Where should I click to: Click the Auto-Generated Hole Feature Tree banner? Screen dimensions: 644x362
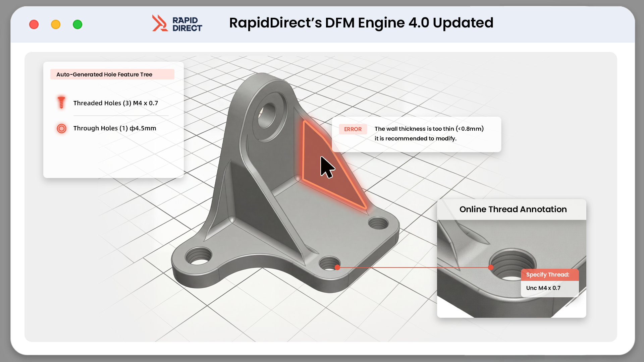[x=112, y=74]
